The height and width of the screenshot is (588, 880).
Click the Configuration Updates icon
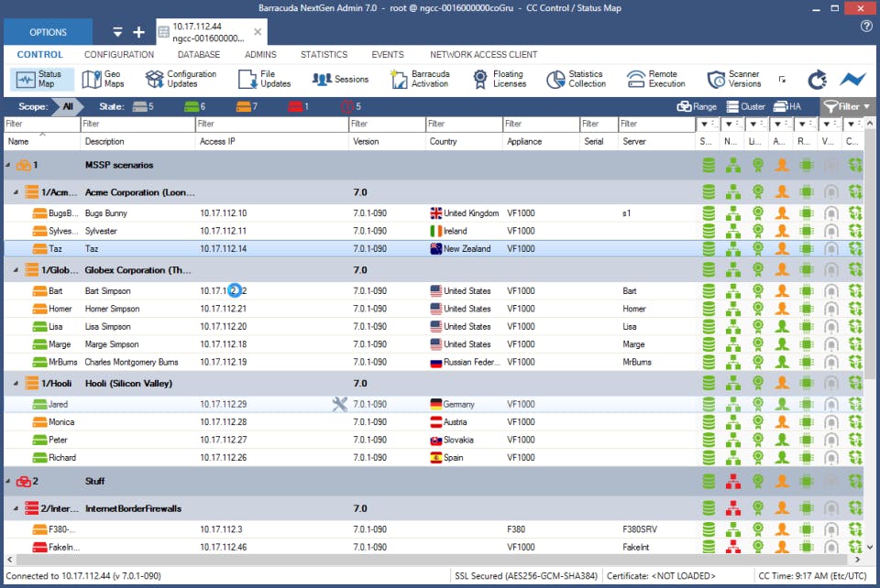[154, 80]
